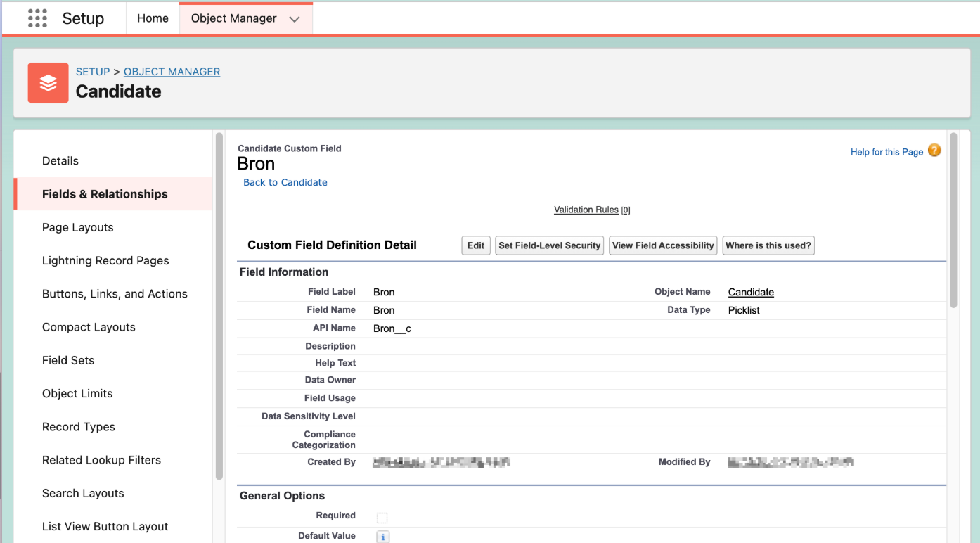Click the orange Candidate object icon
Image resolution: width=980 pixels, height=543 pixels.
pyautogui.click(x=48, y=83)
